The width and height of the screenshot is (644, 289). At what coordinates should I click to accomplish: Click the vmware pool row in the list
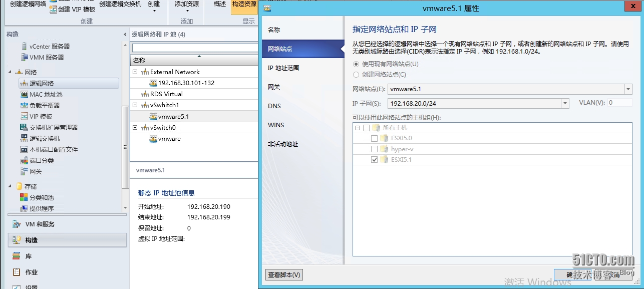coord(194,139)
